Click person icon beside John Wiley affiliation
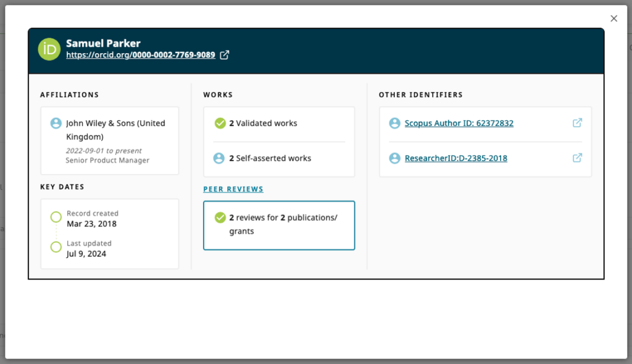This screenshot has width=632, height=364. (x=56, y=123)
